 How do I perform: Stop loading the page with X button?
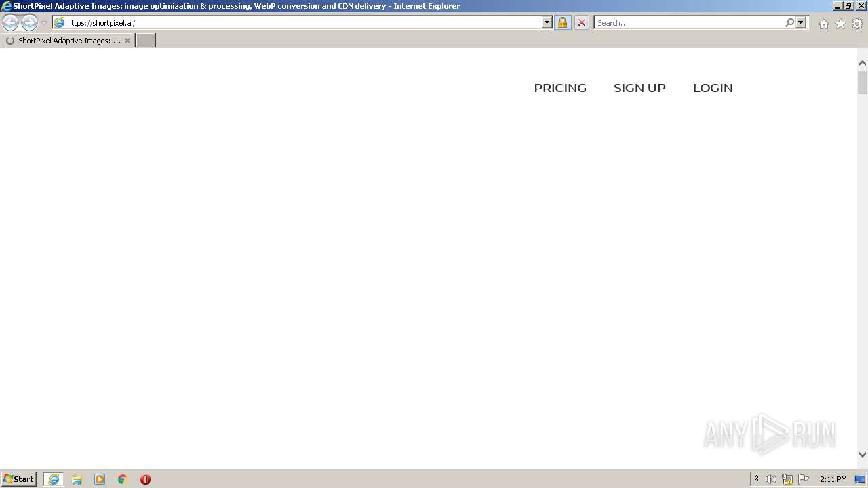coord(581,22)
